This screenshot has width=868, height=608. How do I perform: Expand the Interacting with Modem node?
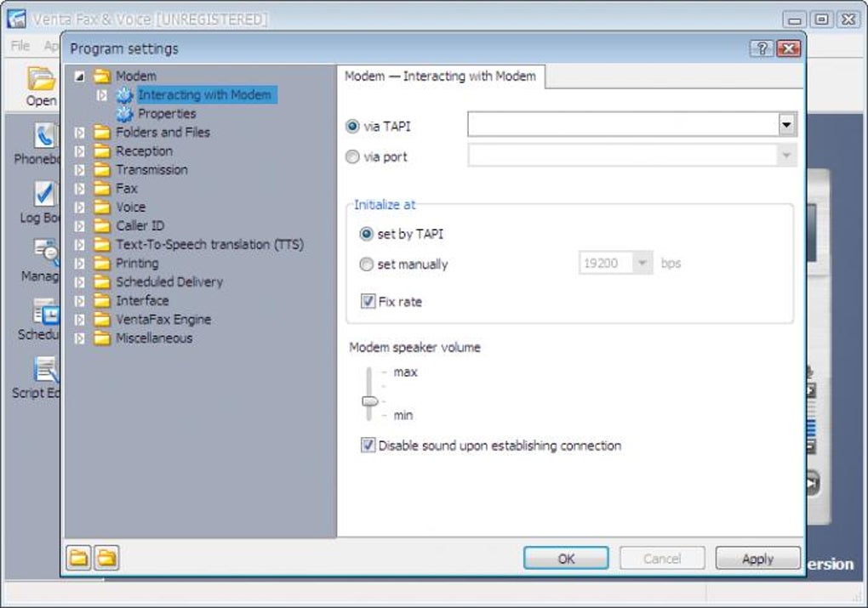102,95
